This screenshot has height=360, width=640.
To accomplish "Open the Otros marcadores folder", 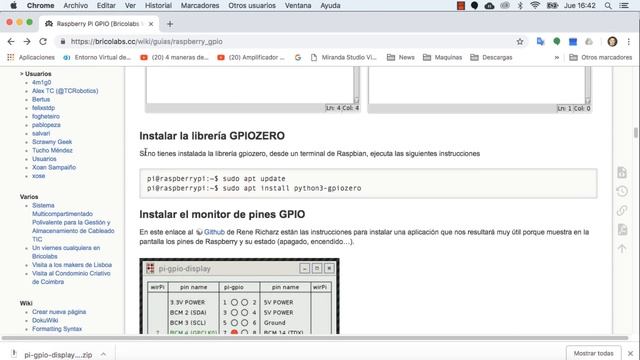I will 601,58.
